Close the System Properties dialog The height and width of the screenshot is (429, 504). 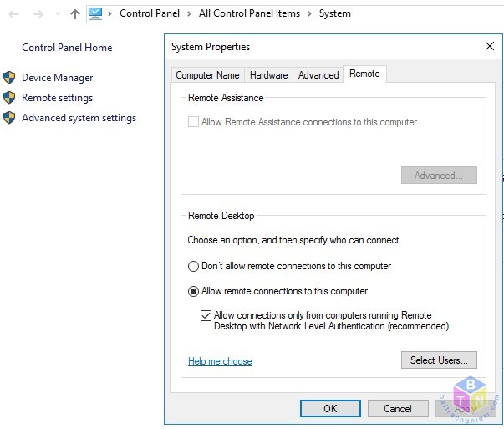(490, 46)
